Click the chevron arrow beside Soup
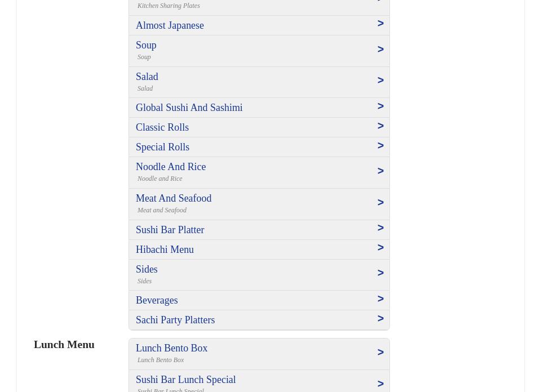Screen dimensions: 541x392 (x=380, y=50)
